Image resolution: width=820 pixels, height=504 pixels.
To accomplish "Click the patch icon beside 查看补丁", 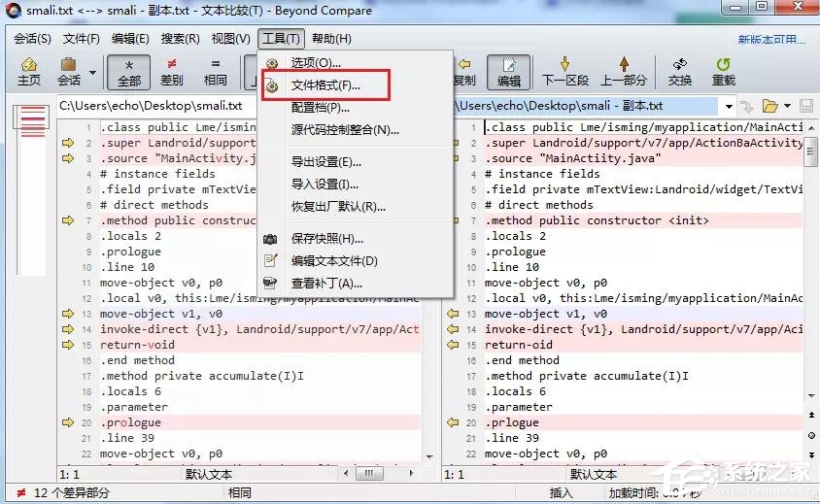I will (x=270, y=283).
